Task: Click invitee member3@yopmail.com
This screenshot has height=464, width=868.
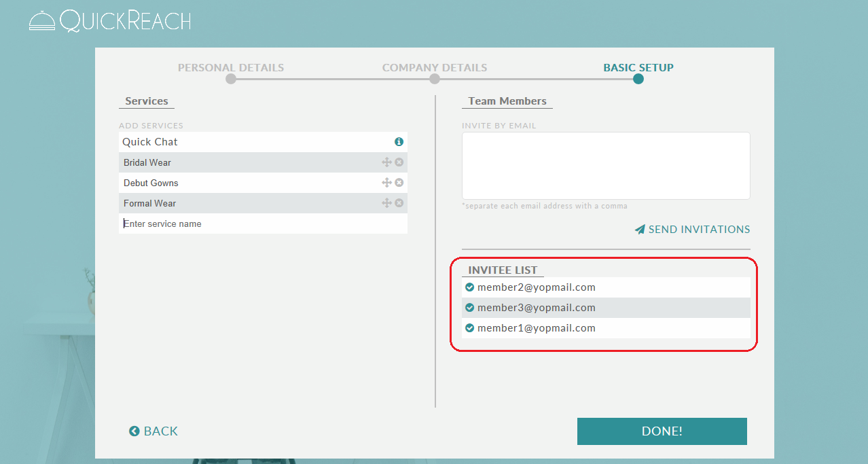Action: click(x=537, y=308)
